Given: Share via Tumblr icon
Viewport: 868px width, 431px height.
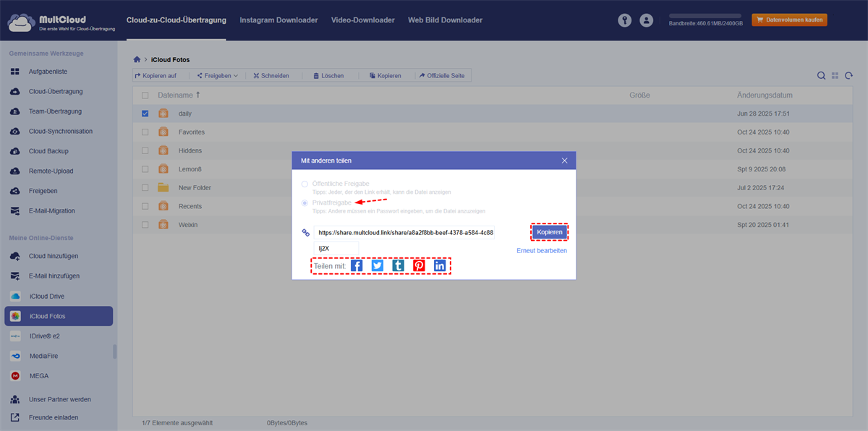Looking at the screenshot, I should click(398, 265).
